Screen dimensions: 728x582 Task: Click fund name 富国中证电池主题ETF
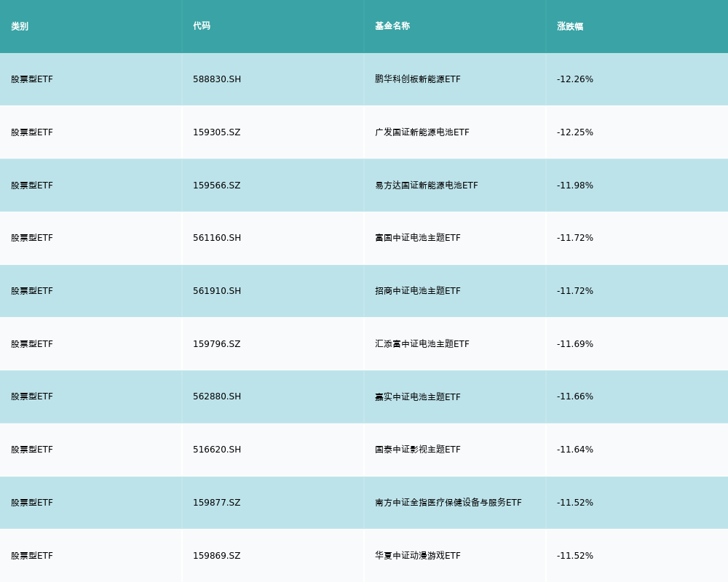tap(418, 238)
